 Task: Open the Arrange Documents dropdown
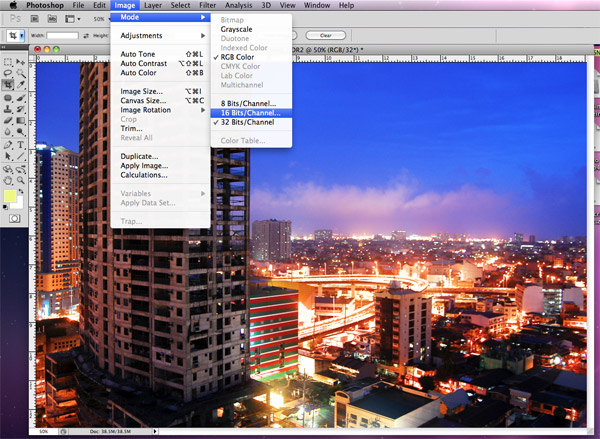72,18
